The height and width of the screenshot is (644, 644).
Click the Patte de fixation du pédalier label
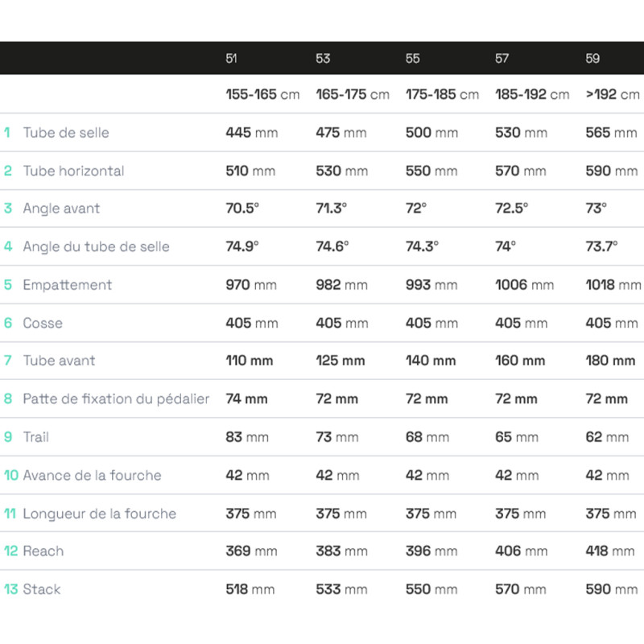[x=116, y=398]
